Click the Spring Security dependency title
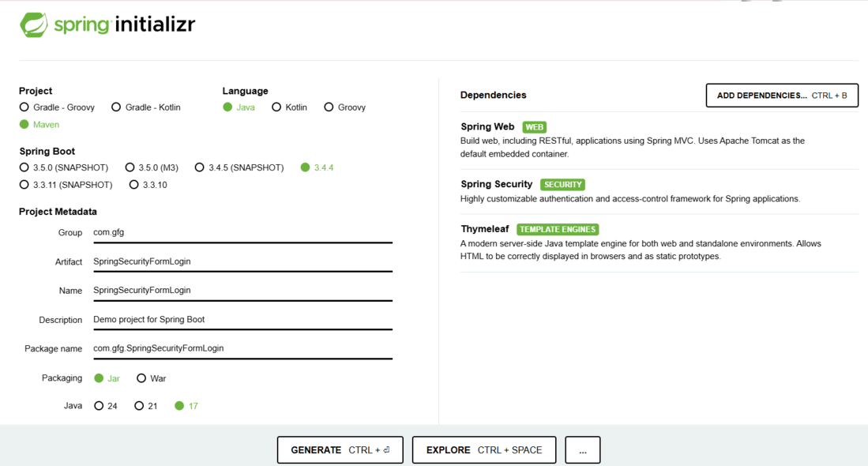Image resolution: width=868 pixels, height=466 pixels. [x=497, y=184]
